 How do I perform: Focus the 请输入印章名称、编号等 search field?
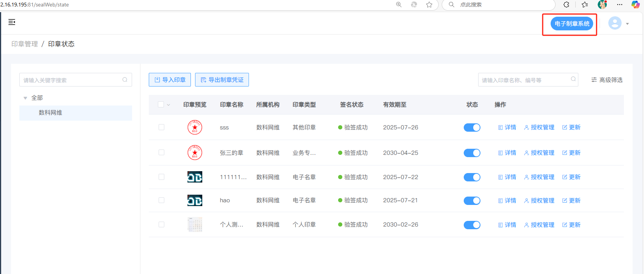click(528, 80)
